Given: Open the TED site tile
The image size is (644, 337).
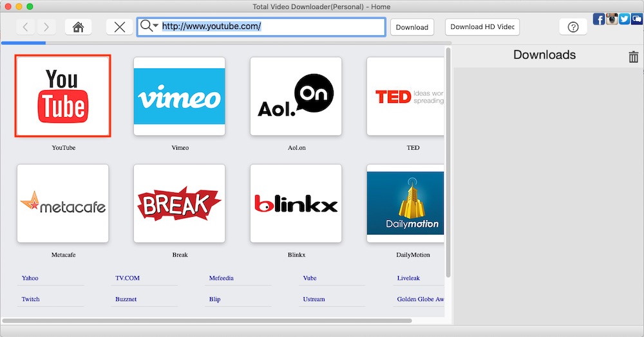Looking at the screenshot, I should [405, 96].
